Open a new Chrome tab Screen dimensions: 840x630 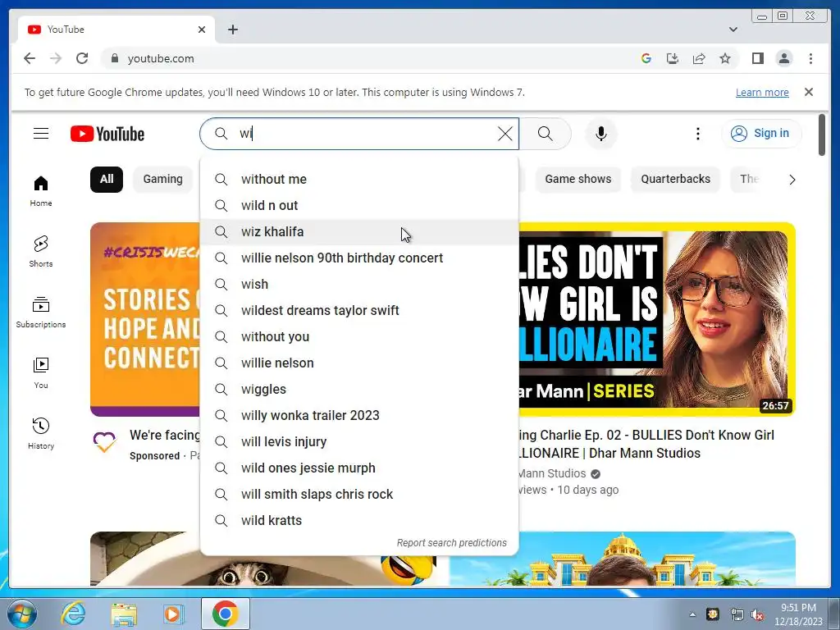click(x=232, y=30)
